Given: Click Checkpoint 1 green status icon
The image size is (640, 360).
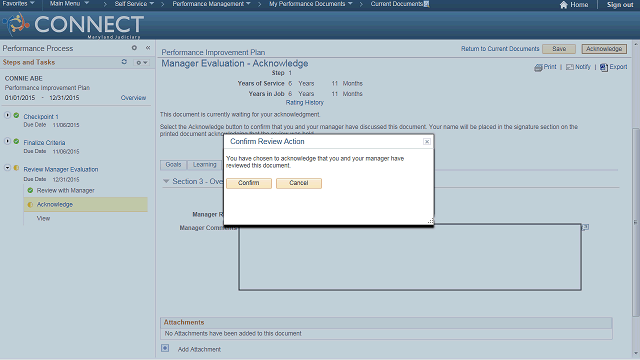Looking at the screenshot, I should pyautogui.click(x=16, y=116).
